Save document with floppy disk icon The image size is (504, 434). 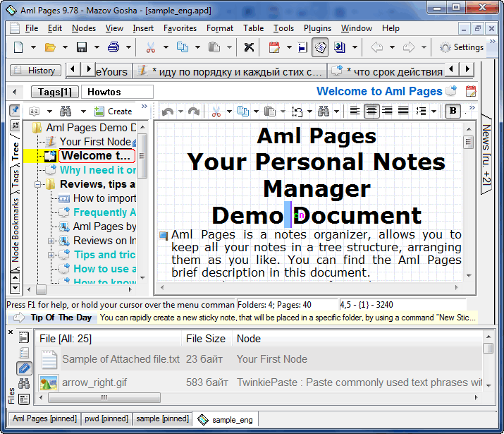(82, 47)
